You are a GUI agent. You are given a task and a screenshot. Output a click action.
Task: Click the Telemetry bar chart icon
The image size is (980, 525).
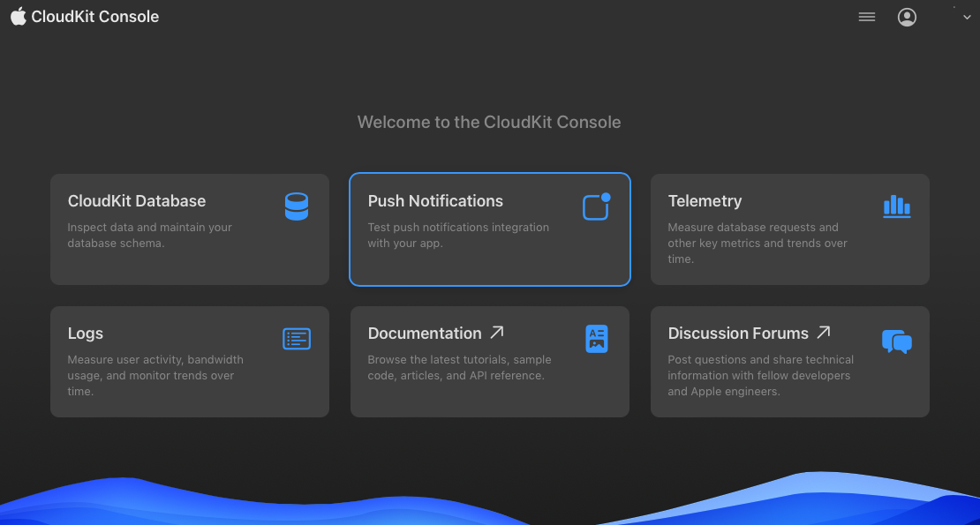tap(897, 206)
